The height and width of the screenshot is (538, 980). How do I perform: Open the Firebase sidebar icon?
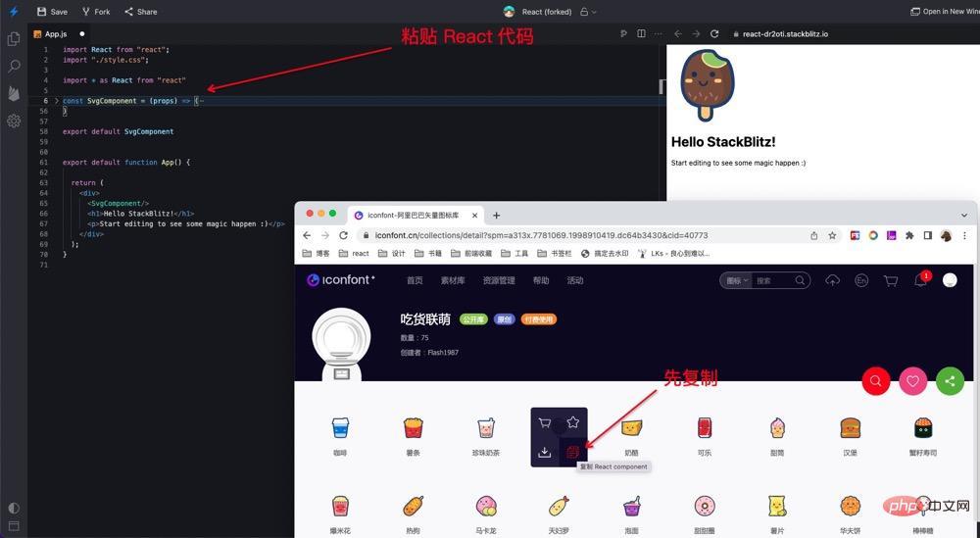pos(14,93)
